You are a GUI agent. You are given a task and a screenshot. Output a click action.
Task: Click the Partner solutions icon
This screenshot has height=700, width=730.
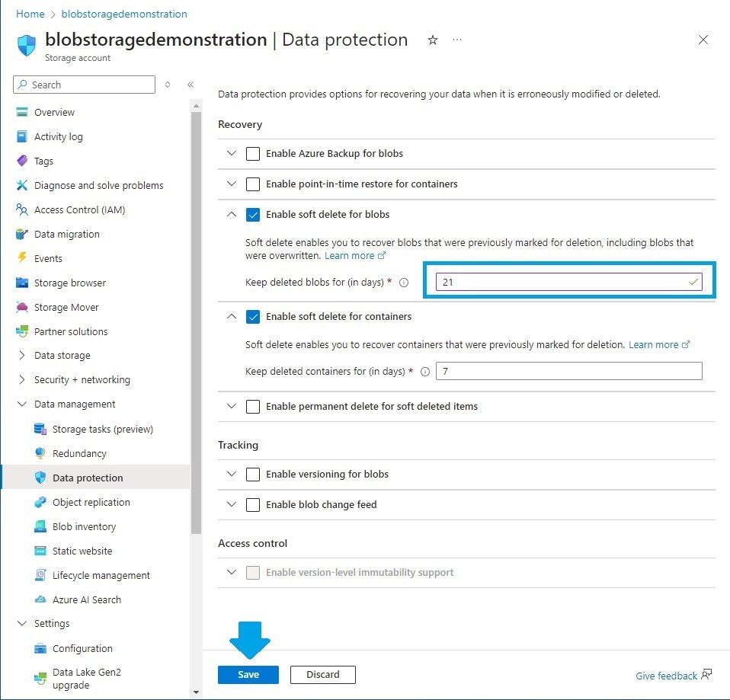pyautogui.click(x=22, y=331)
